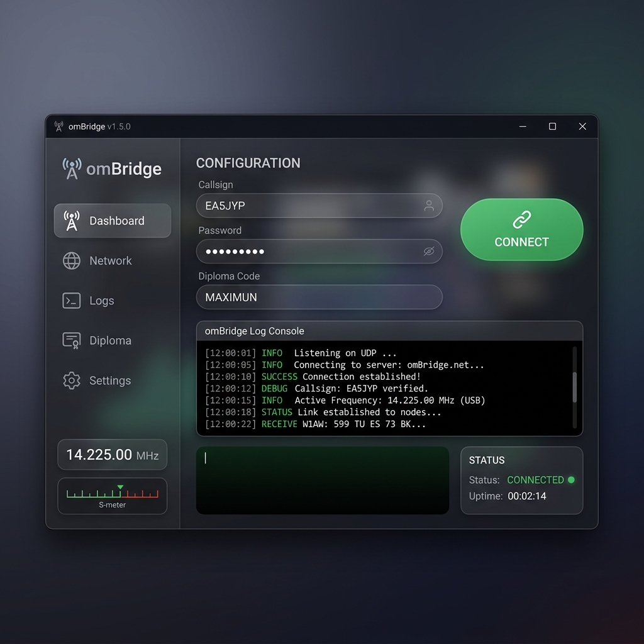Click into the Password field
The width and height of the screenshot is (644, 644).
click(319, 252)
